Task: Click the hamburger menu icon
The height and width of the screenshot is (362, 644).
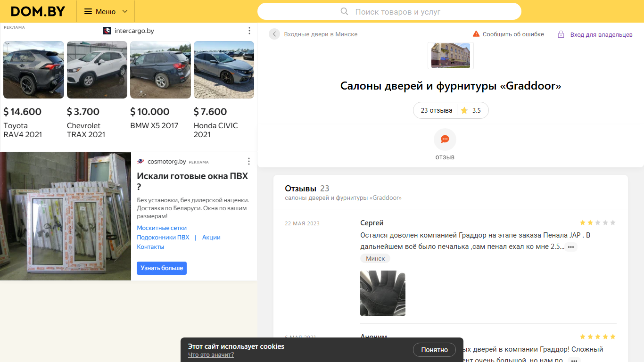Action: (x=88, y=11)
